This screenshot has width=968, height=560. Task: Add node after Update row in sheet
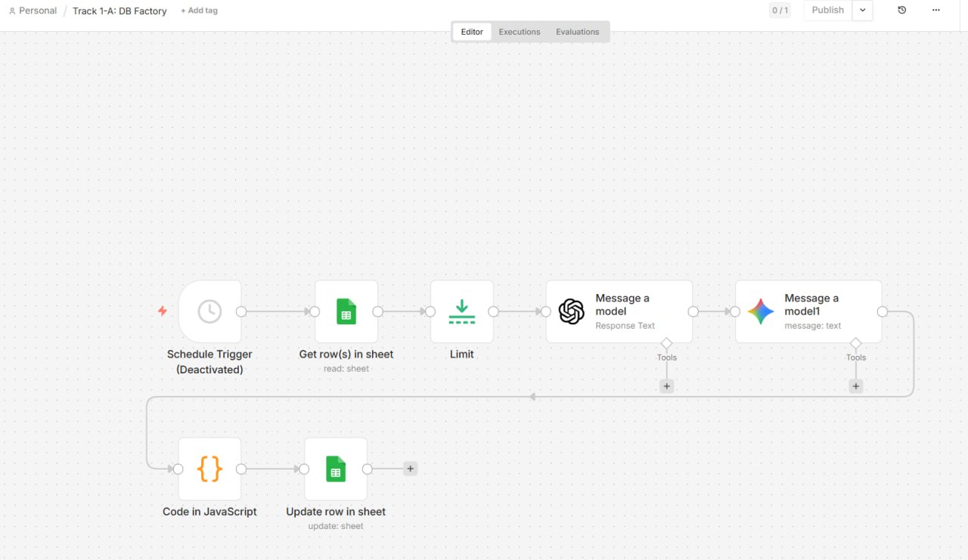coord(410,469)
